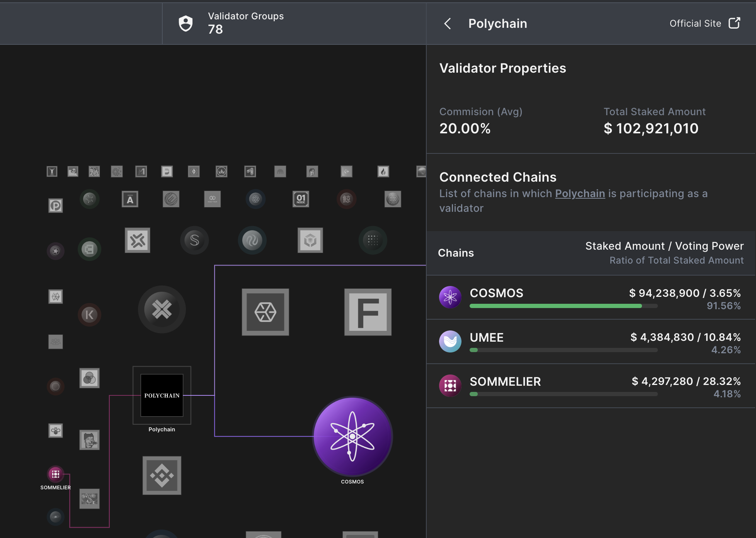Select the Secret Network S chain icon
756x538 pixels.
pyautogui.click(x=194, y=240)
